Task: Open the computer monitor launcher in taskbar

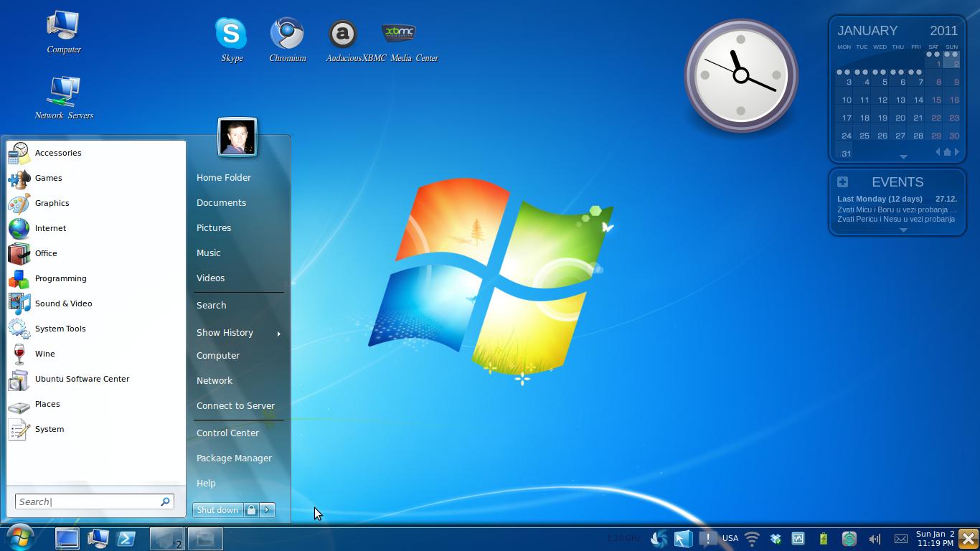Action: [x=97, y=538]
